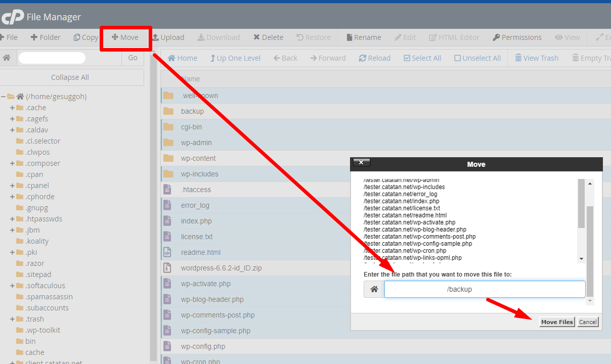The height and width of the screenshot is (364, 611).
Task: Click the Delete toolbar icon
Action: point(257,37)
